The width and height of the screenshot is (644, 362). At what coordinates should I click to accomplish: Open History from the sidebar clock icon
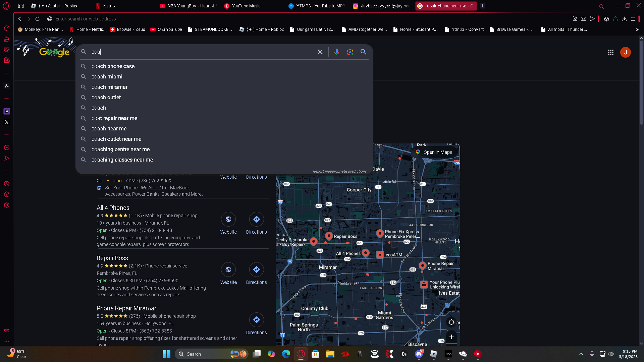(x=7, y=184)
